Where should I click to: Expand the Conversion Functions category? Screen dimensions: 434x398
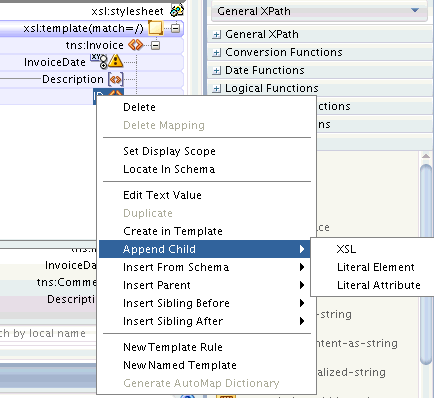coord(216,52)
